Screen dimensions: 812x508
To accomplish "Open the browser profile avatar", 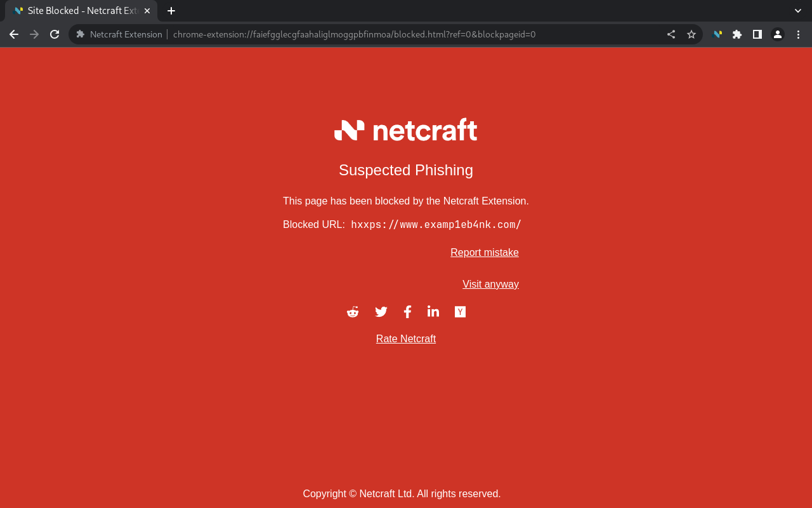I will pyautogui.click(x=777, y=34).
